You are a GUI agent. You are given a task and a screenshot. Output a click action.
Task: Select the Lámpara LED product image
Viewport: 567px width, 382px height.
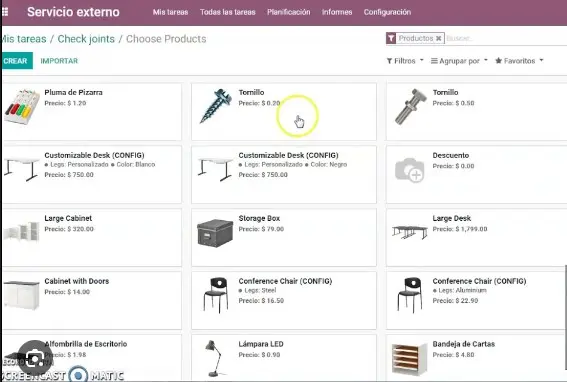(214, 358)
